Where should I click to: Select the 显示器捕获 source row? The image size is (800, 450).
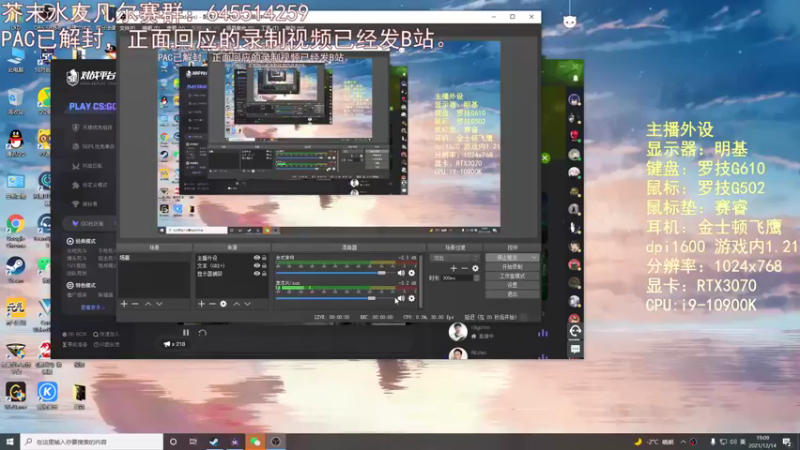(x=232, y=274)
